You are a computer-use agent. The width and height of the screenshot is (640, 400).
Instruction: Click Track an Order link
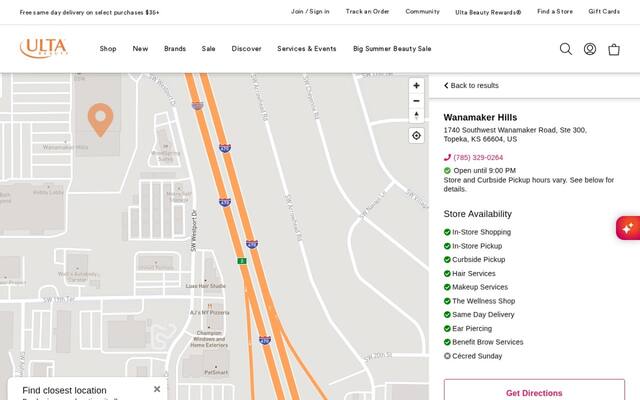(x=367, y=11)
